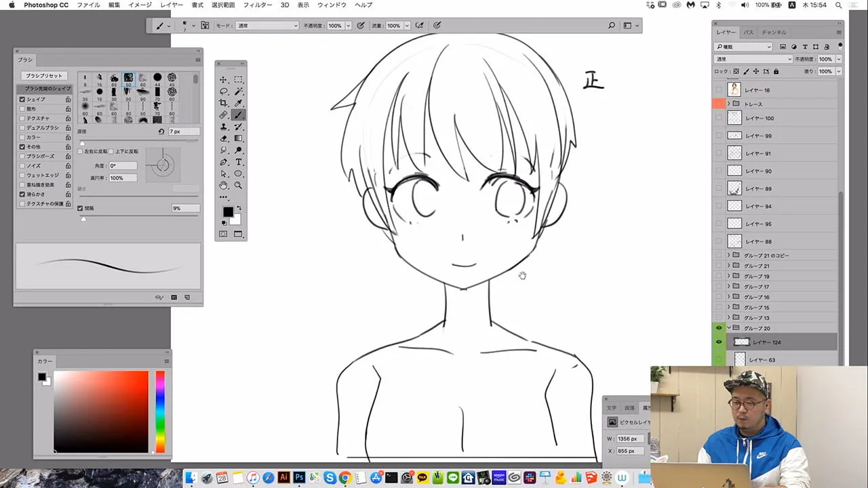Open the フィルター menu

257,5
